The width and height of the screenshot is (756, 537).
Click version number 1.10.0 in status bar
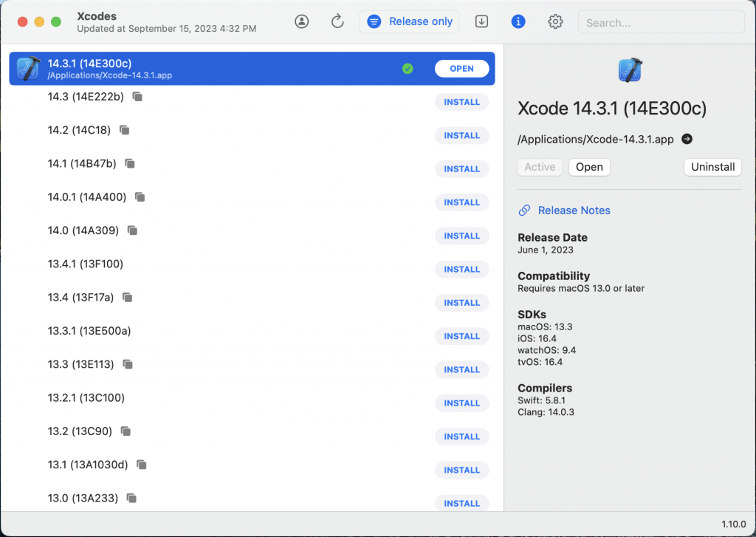click(733, 524)
